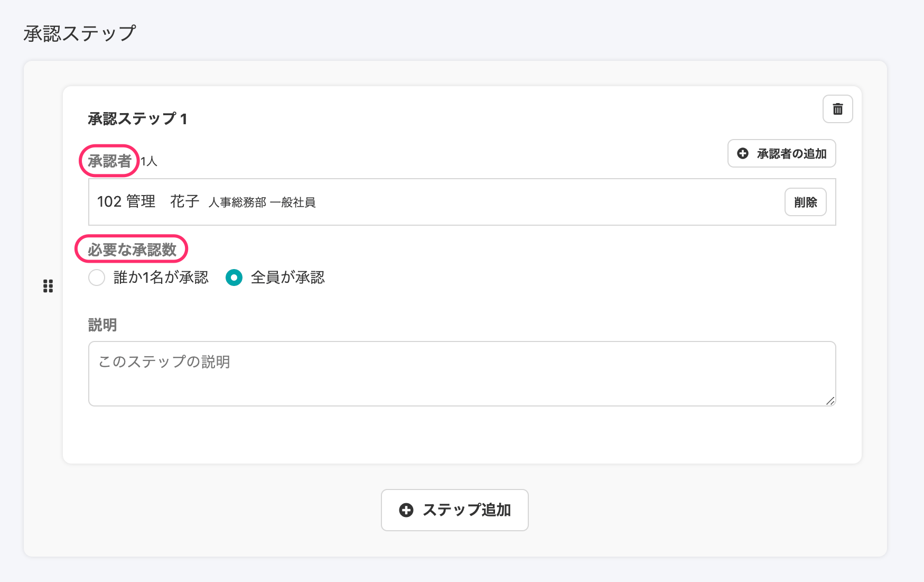Click ステップ追加 button
Image resolution: width=924 pixels, height=582 pixels.
[455, 510]
